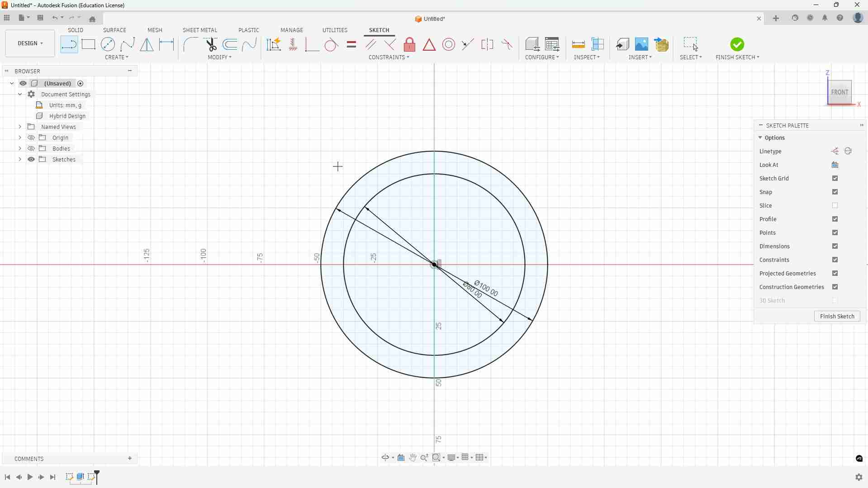Screen dimensions: 868x488
Task: Jump to the timeline beginning
Action: 7,477
